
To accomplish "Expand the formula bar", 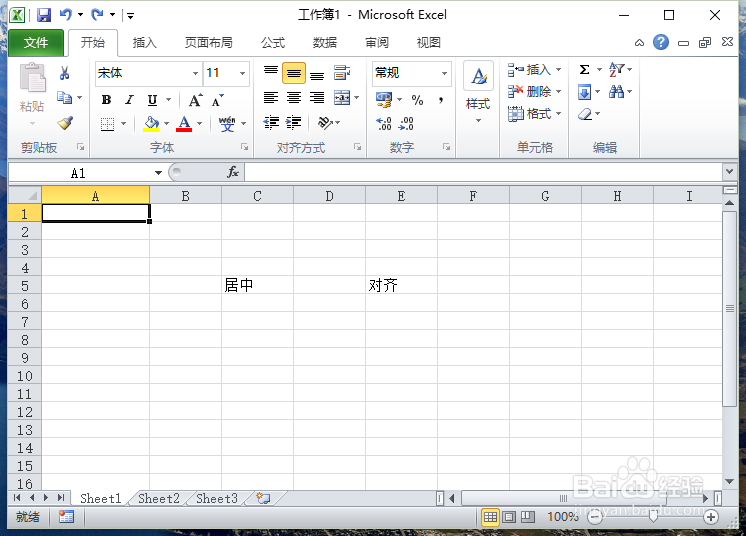I will click(x=729, y=171).
